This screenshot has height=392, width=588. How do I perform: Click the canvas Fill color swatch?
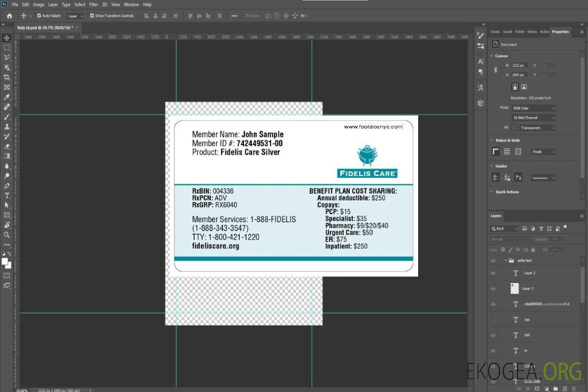(514, 128)
